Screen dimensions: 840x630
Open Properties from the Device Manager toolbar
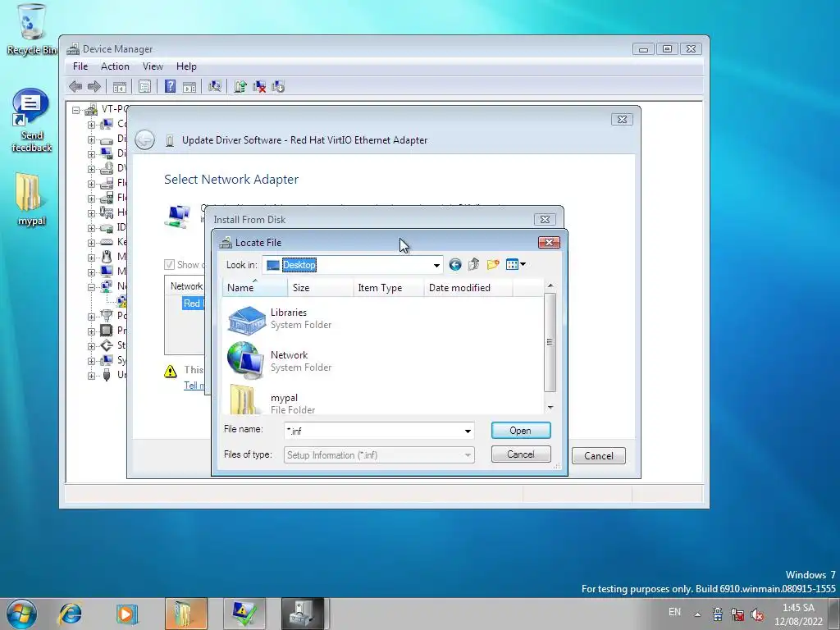(144, 86)
